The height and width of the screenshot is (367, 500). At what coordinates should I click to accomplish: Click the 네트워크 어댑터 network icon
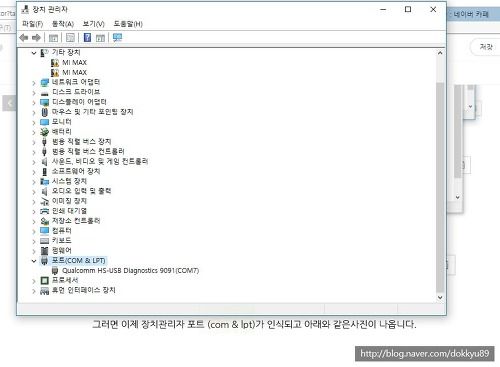pyautogui.click(x=44, y=82)
